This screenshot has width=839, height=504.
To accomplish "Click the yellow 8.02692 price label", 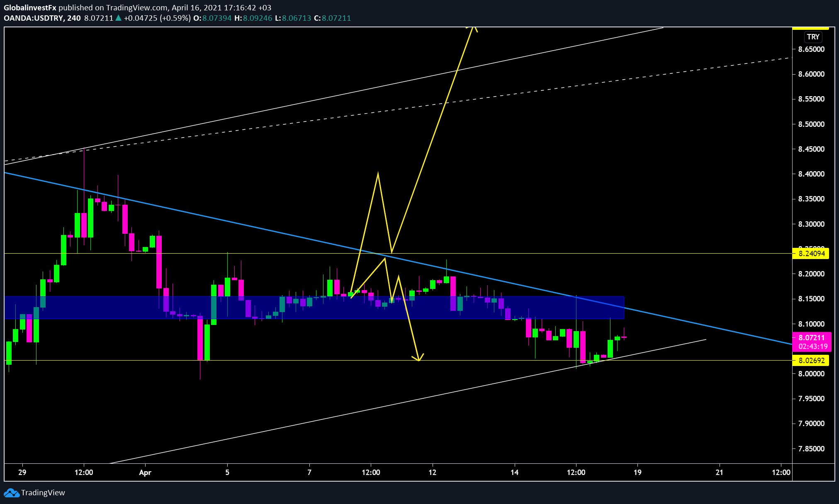I will (x=810, y=361).
